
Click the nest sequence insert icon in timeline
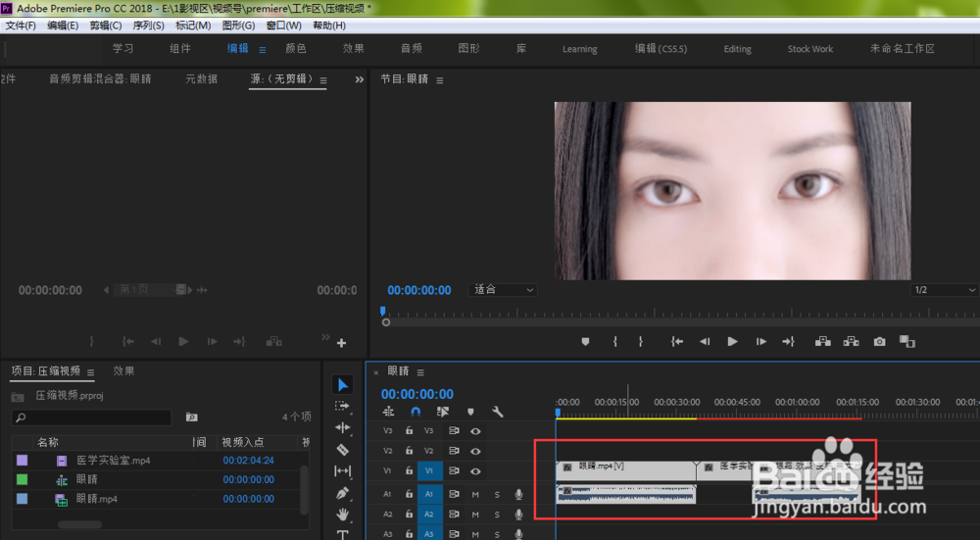tap(388, 412)
